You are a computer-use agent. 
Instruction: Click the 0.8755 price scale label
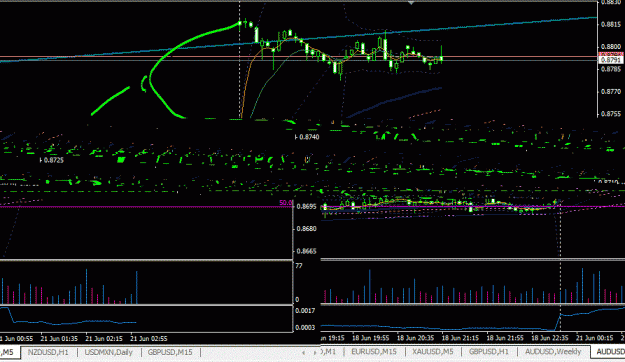[611, 114]
